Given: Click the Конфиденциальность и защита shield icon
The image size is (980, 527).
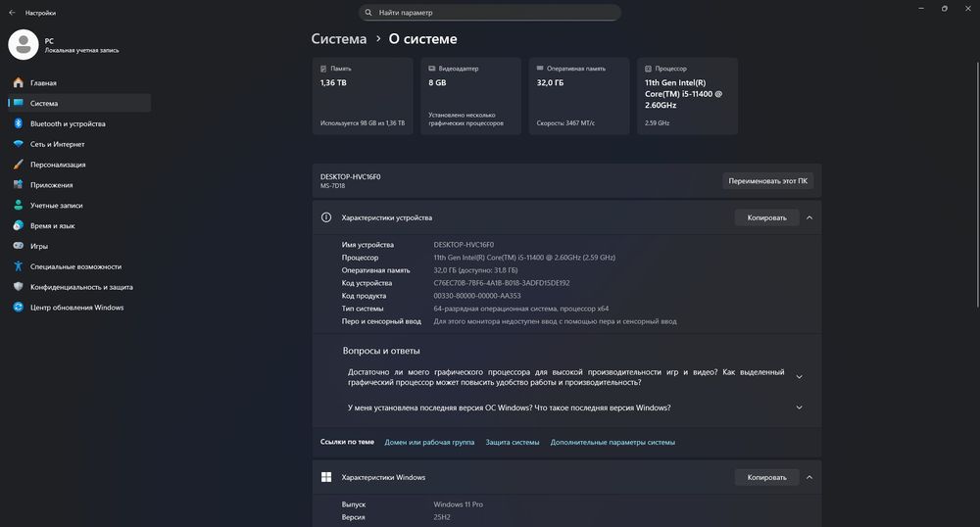Looking at the screenshot, I should pos(18,287).
